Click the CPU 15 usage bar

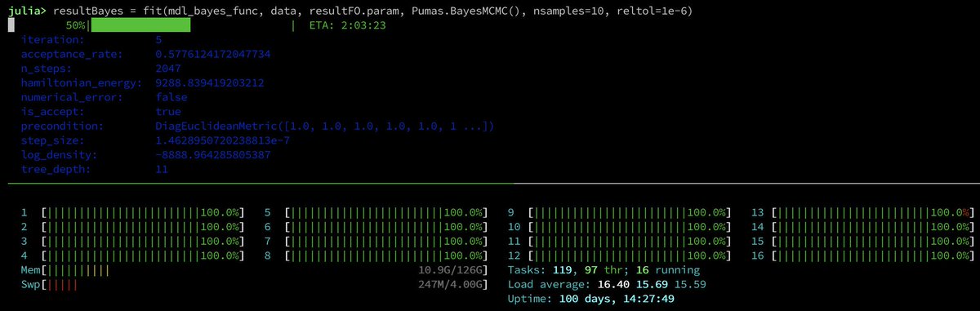pyautogui.click(x=873, y=241)
